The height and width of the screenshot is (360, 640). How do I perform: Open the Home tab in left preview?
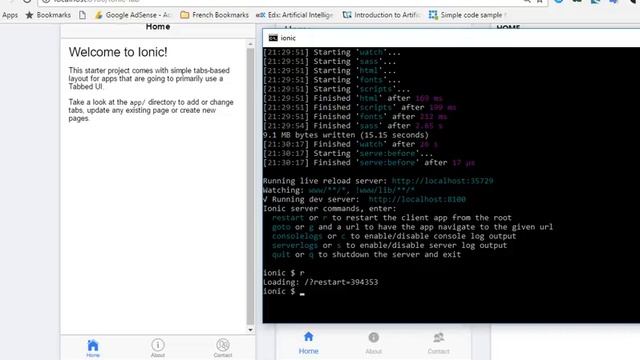pyautogui.click(x=93, y=348)
